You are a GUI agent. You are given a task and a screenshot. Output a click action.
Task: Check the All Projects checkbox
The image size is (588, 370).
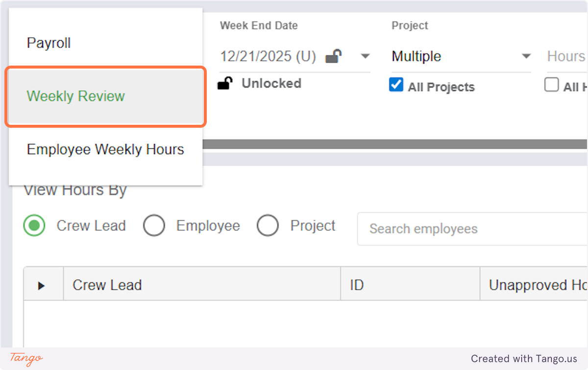(396, 85)
